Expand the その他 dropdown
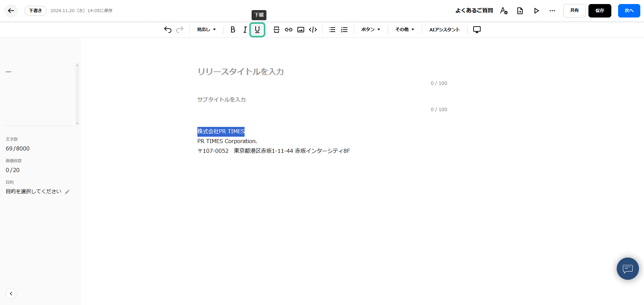The width and height of the screenshot is (644, 305). [x=405, y=30]
